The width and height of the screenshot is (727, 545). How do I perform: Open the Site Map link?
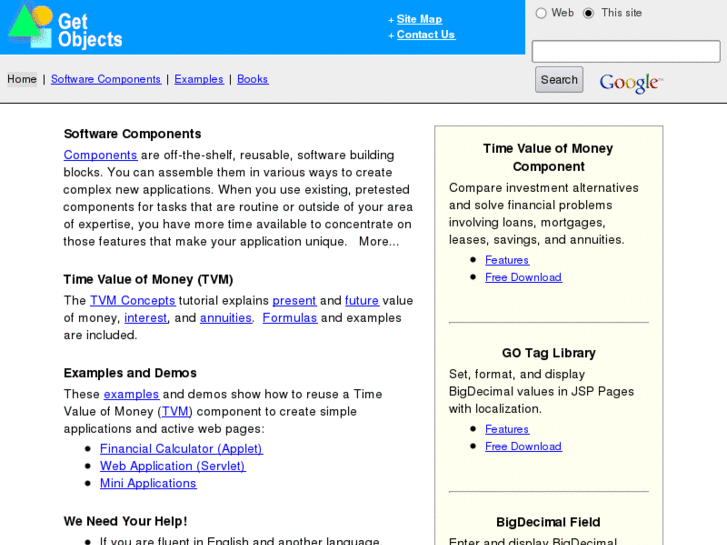419,19
